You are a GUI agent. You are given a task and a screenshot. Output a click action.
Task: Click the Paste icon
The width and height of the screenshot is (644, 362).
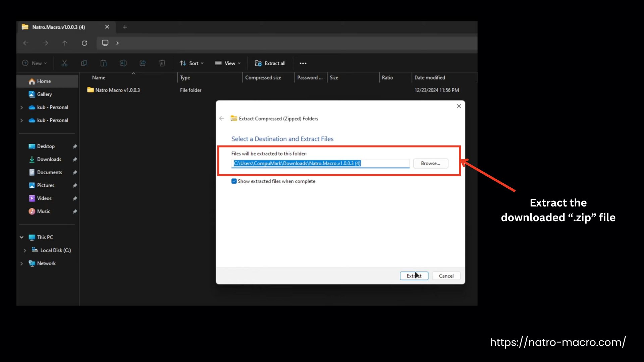[x=103, y=63]
